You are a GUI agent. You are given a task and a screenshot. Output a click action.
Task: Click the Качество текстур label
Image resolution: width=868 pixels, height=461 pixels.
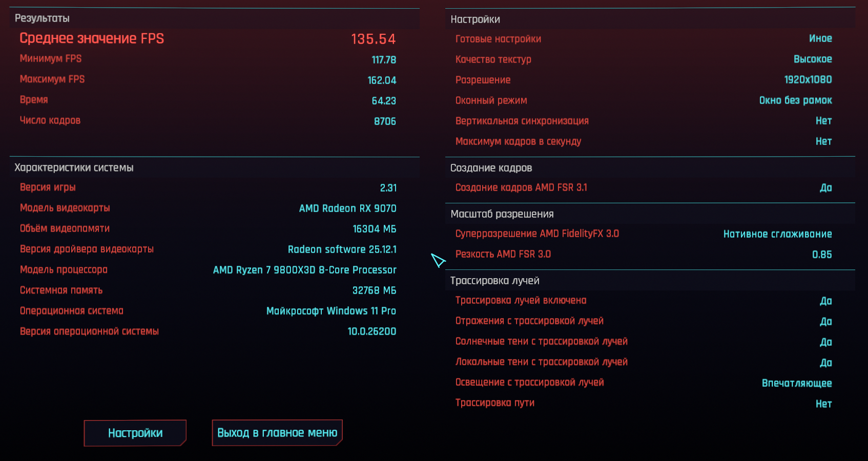pos(493,59)
